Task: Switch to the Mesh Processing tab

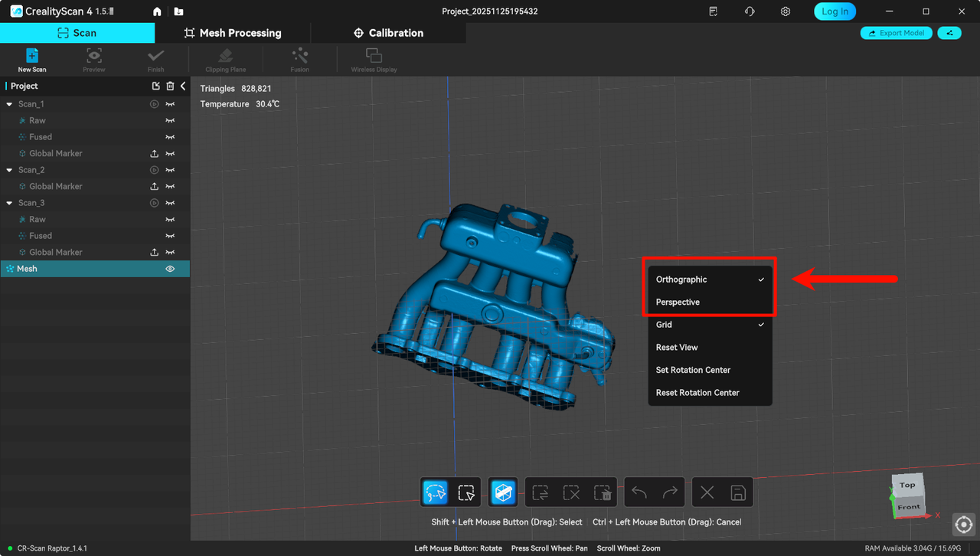Action: click(233, 33)
